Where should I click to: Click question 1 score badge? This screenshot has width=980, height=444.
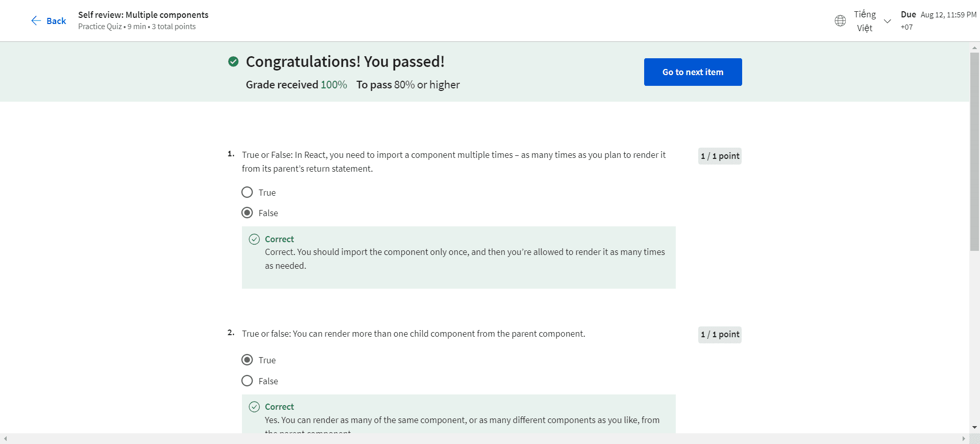720,156
